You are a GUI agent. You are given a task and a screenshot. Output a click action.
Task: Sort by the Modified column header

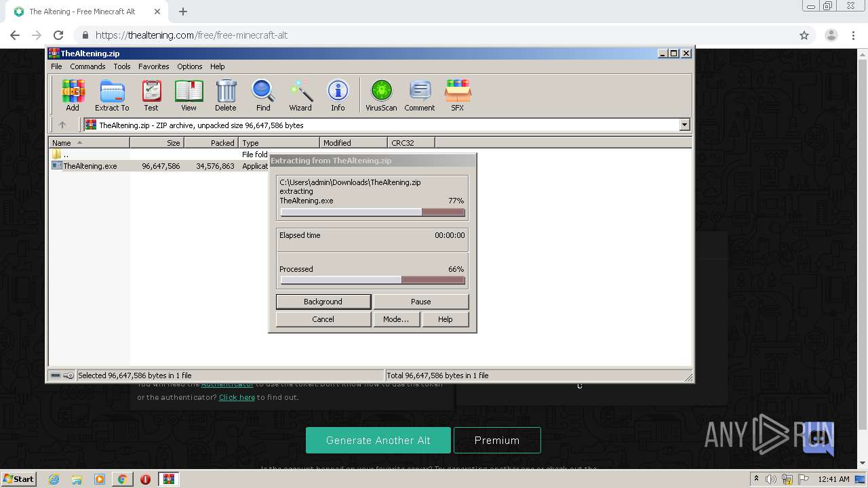(353, 143)
